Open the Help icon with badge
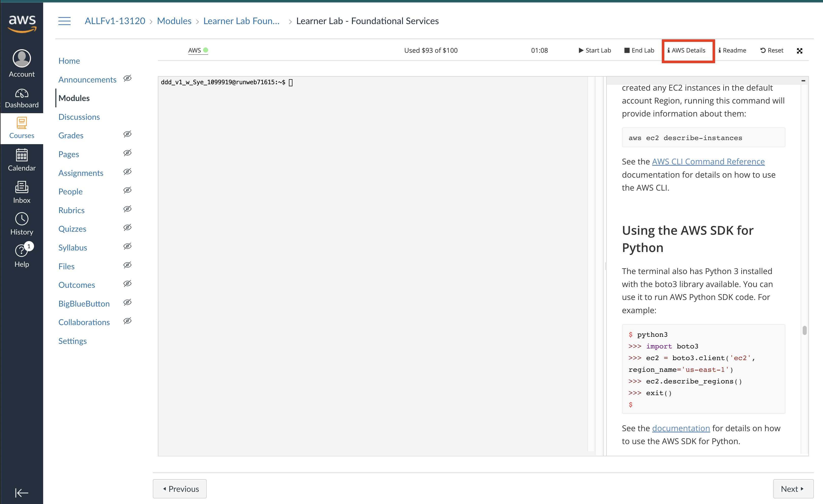This screenshot has width=823, height=504. click(x=22, y=251)
